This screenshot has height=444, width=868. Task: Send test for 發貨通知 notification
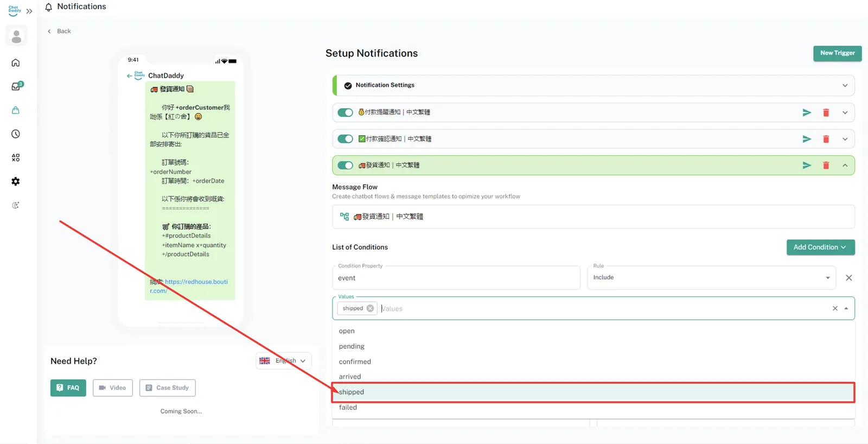pyautogui.click(x=807, y=166)
